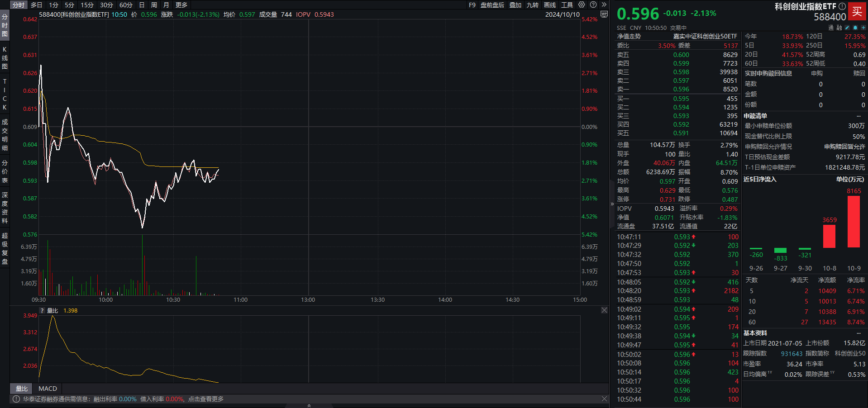Viewport: 868px width, 408px height.
Task: Expand the top toolbar double-chevron
Action: click(x=604, y=5)
